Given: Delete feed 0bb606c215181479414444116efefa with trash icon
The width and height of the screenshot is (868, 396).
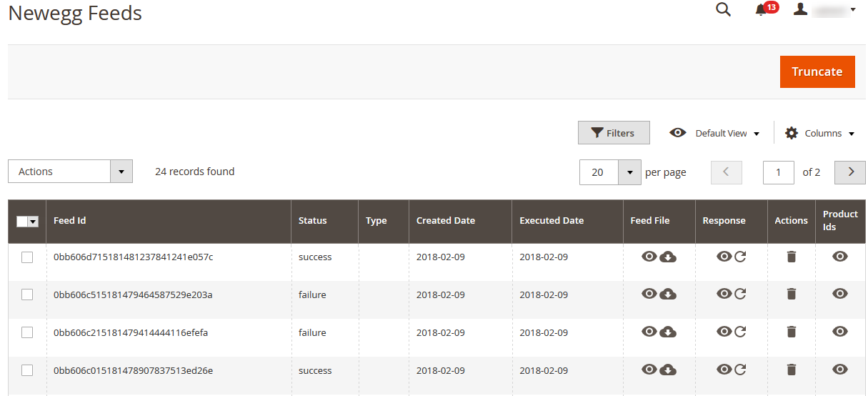Looking at the screenshot, I should [x=792, y=331].
